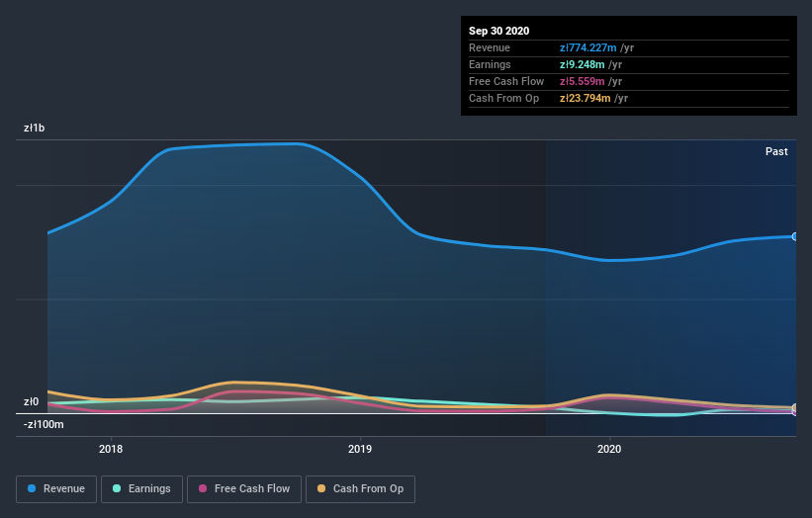Click the zł23.794m Cash From Op value
Viewport: 812px width, 518px height.
pos(586,98)
